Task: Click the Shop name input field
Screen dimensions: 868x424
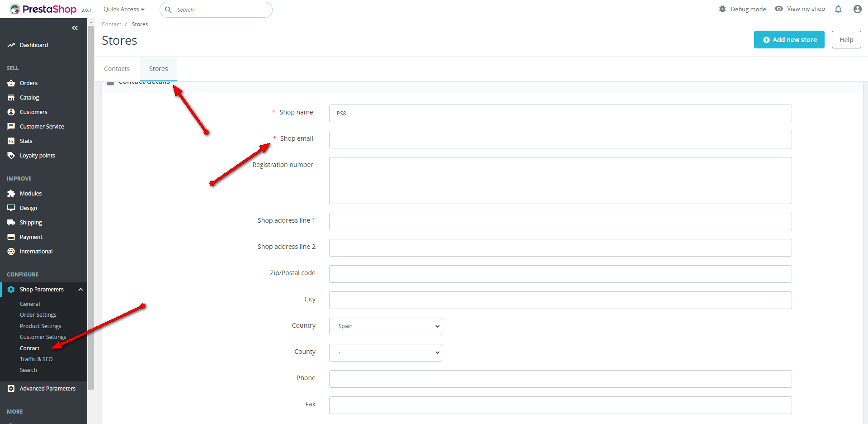Action: (560, 114)
